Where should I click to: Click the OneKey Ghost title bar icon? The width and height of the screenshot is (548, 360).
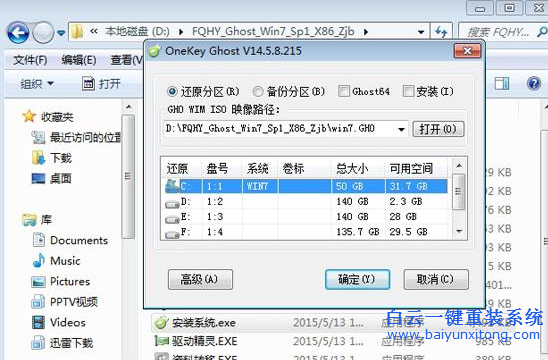[x=154, y=51]
